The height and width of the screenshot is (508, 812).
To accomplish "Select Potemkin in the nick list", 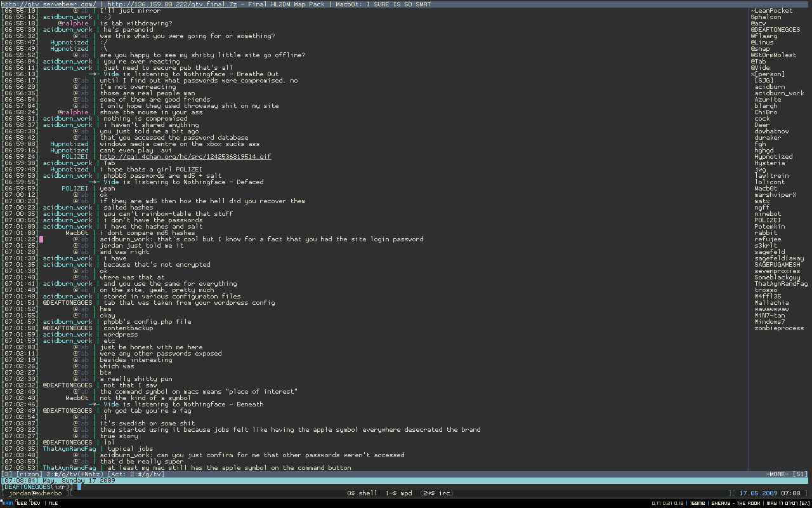I will pos(769,227).
